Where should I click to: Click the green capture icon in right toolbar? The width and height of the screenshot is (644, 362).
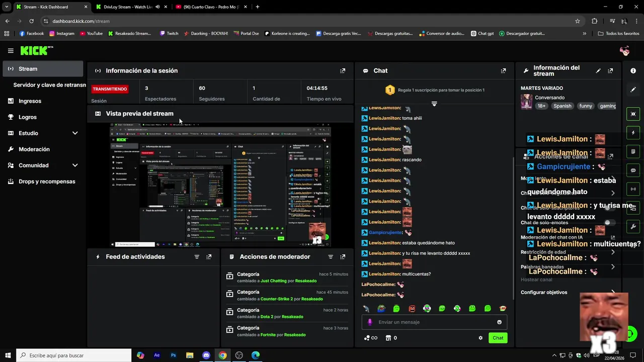click(633, 114)
